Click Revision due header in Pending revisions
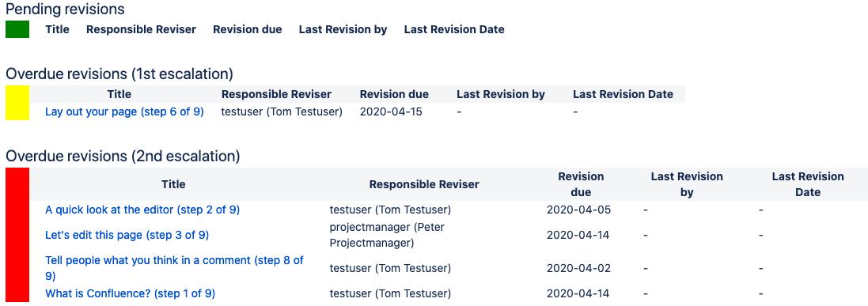Image resolution: width=868 pixels, height=306 pixels. (x=248, y=29)
